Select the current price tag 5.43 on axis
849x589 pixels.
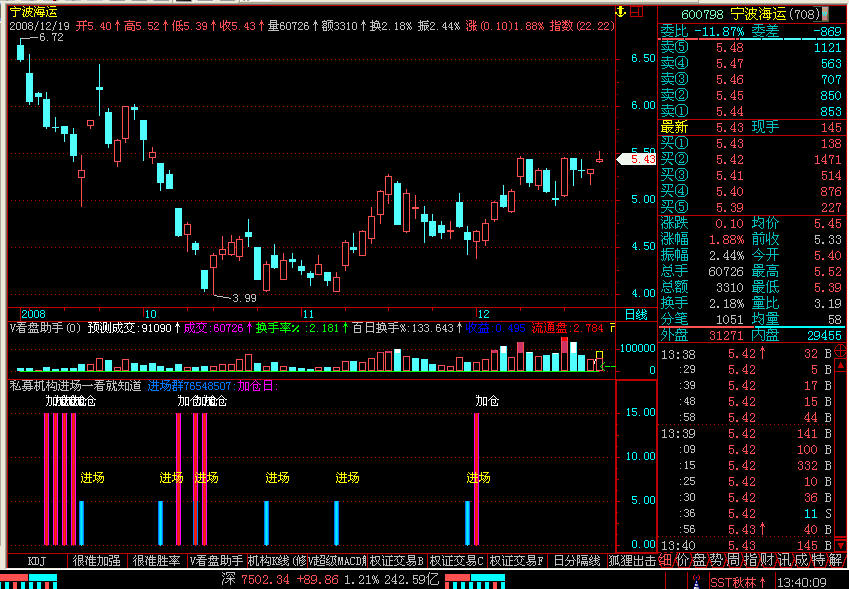[x=637, y=159]
